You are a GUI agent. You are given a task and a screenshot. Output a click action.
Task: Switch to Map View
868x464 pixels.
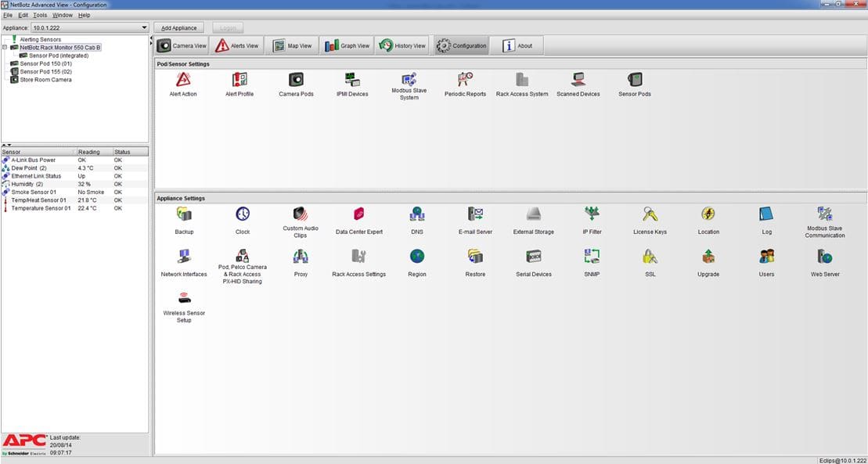(292, 46)
